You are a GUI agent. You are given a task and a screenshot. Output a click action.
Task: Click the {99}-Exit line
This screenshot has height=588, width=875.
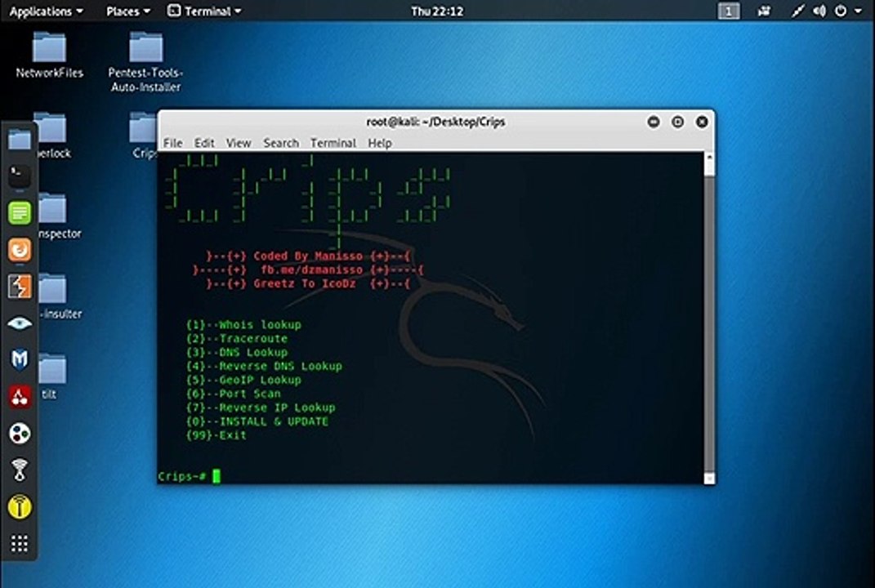pos(216,435)
